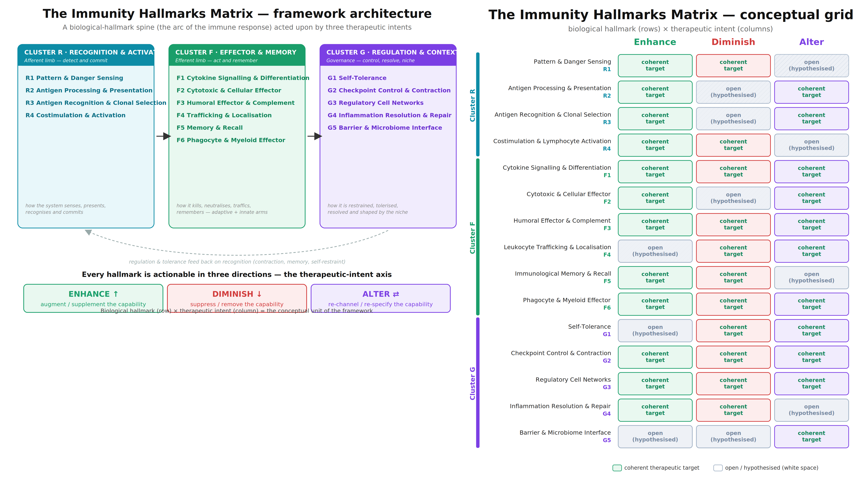Click the G5 Alter coherent target cell
Viewport: 868px width, 480px height.
pos(811,437)
